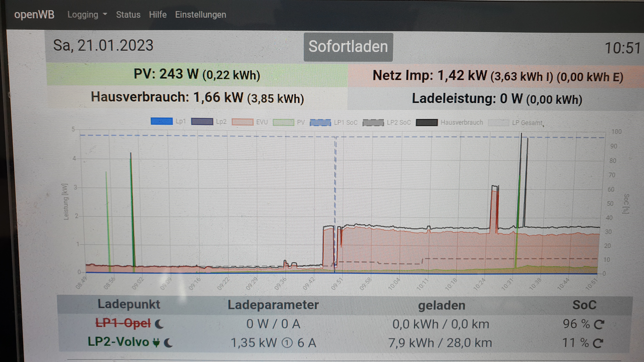Image resolution: width=644 pixels, height=362 pixels.
Task: Open the Hilfe menu item
Action: pos(158,15)
